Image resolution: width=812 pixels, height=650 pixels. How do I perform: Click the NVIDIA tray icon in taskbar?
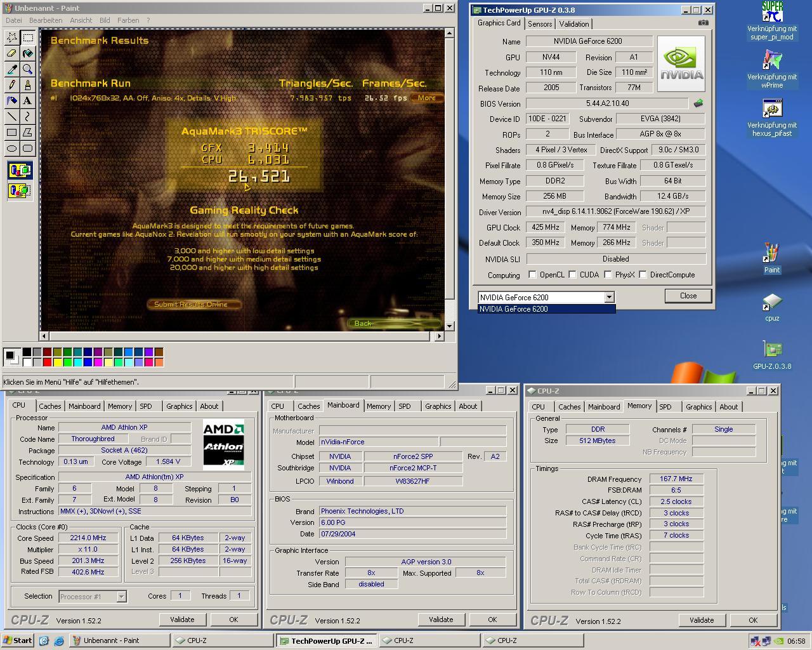(x=780, y=640)
